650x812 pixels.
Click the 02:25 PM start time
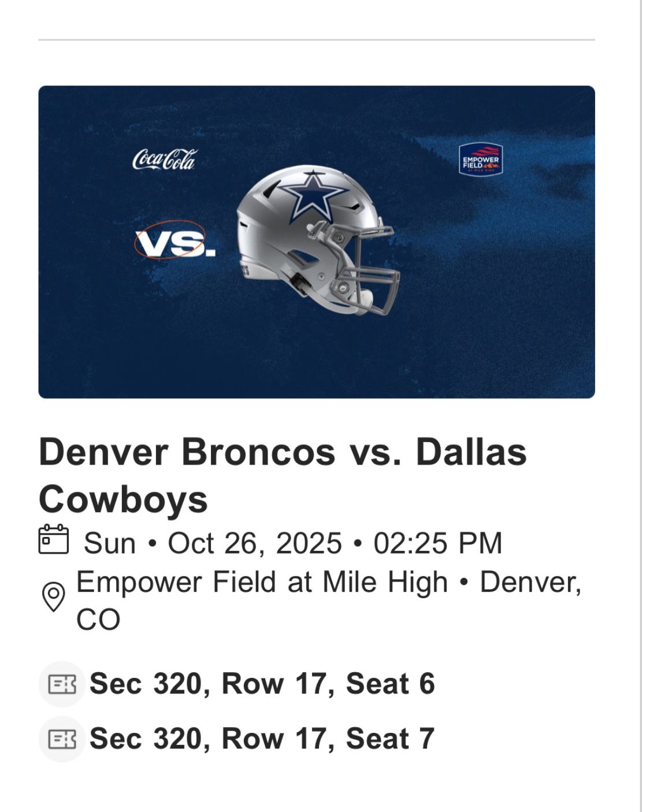click(437, 543)
